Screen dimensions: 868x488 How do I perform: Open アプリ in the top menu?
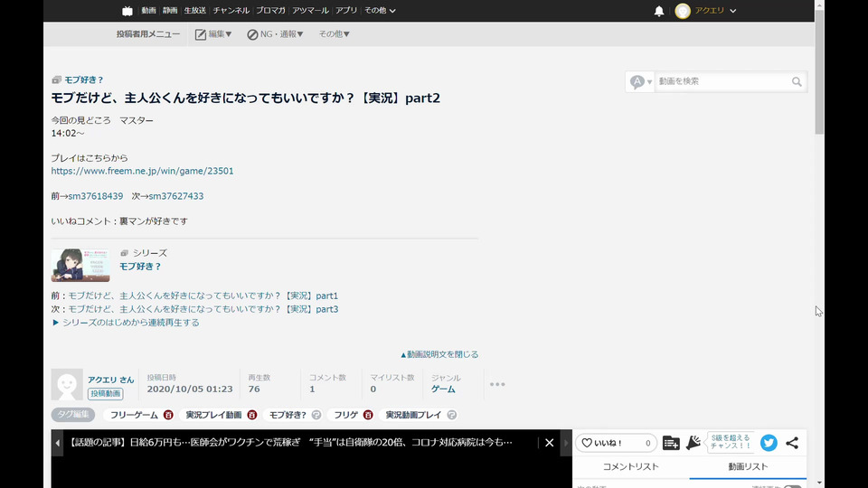click(x=346, y=11)
